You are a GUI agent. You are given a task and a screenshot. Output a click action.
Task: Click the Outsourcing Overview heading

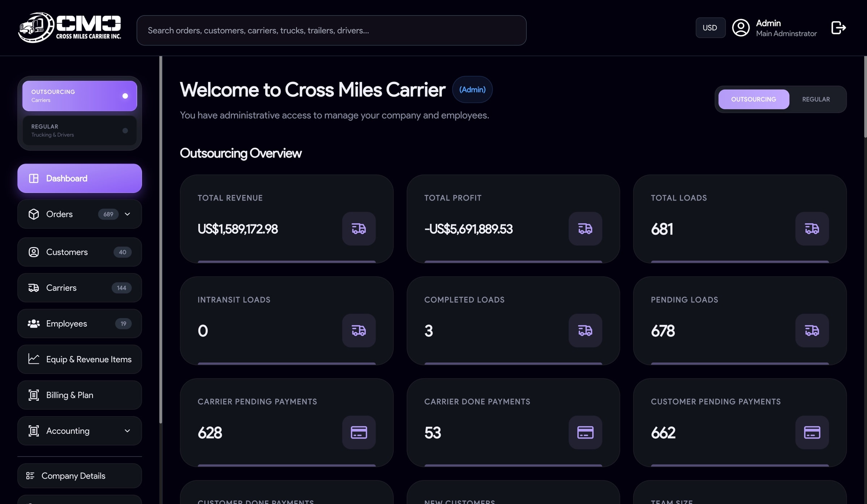[x=241, y=153]
